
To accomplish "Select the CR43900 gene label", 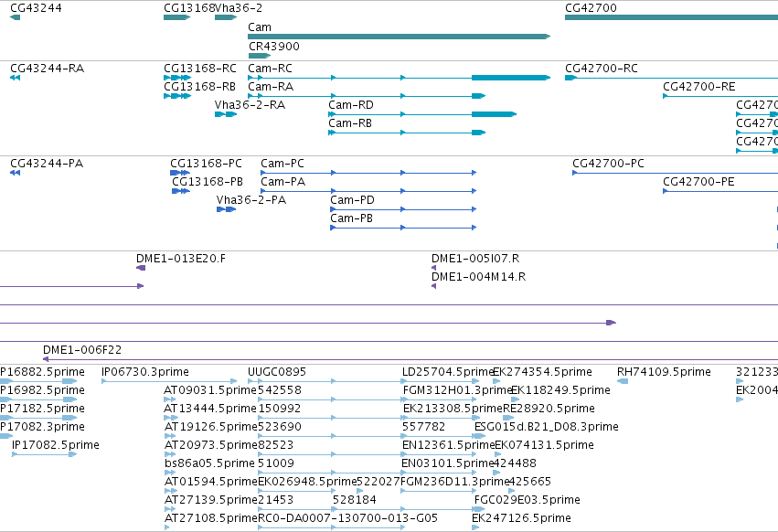I will [274, 46].
